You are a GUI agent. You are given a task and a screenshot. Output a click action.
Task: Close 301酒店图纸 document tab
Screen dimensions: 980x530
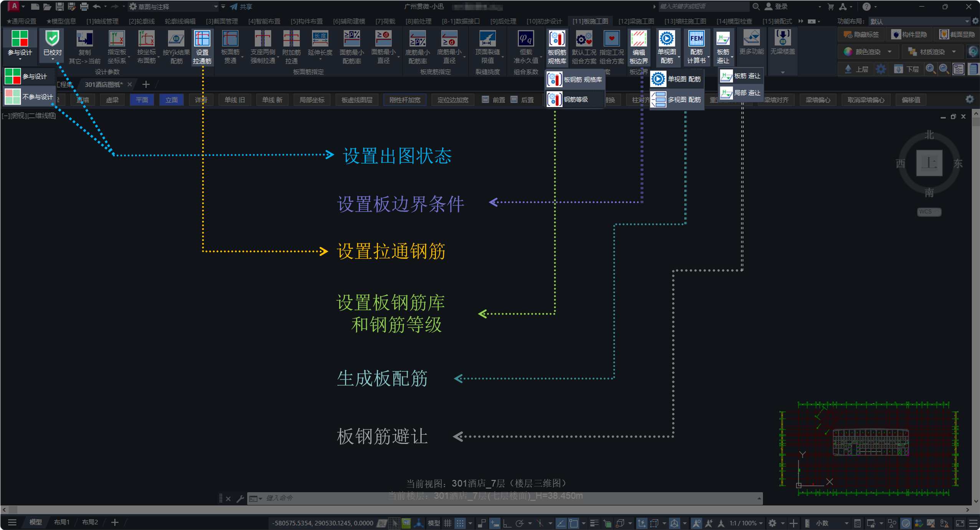tap(130, 84)
